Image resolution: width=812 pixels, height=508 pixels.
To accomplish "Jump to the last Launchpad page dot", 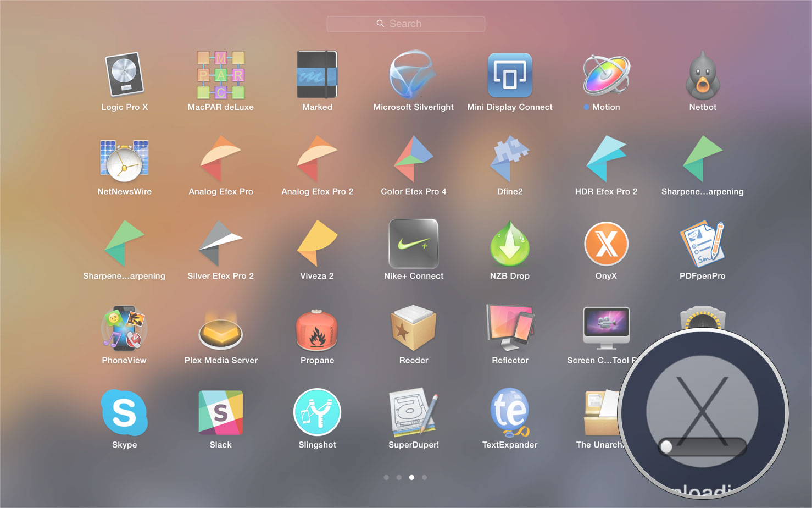I will (424, 477).
